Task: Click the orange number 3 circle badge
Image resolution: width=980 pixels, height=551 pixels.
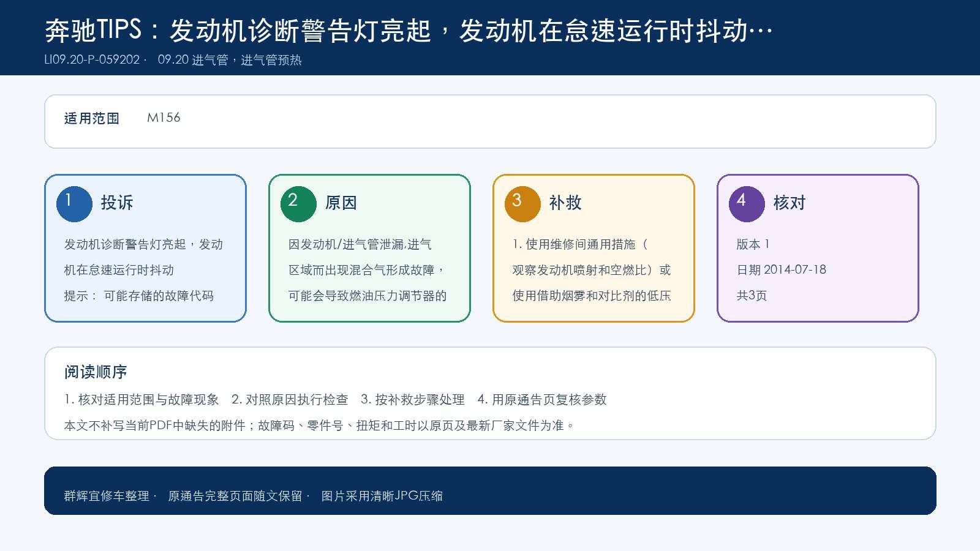Action: click(x=522, y=204)
